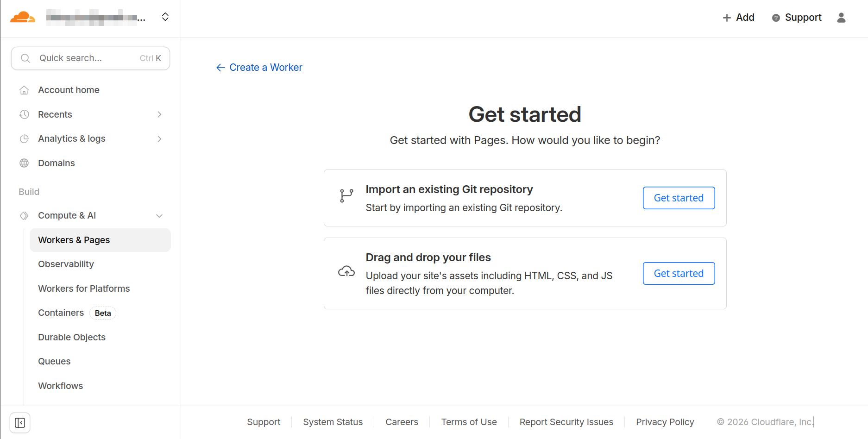The image size is (868, 439).
Task: Expand the Recents section
Action: tap(159, 114)
